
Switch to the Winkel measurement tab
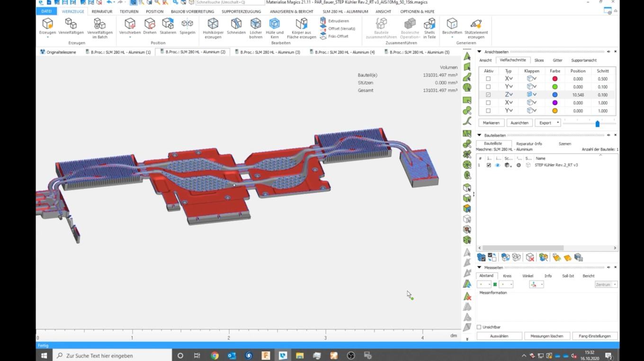pos(528,276)
